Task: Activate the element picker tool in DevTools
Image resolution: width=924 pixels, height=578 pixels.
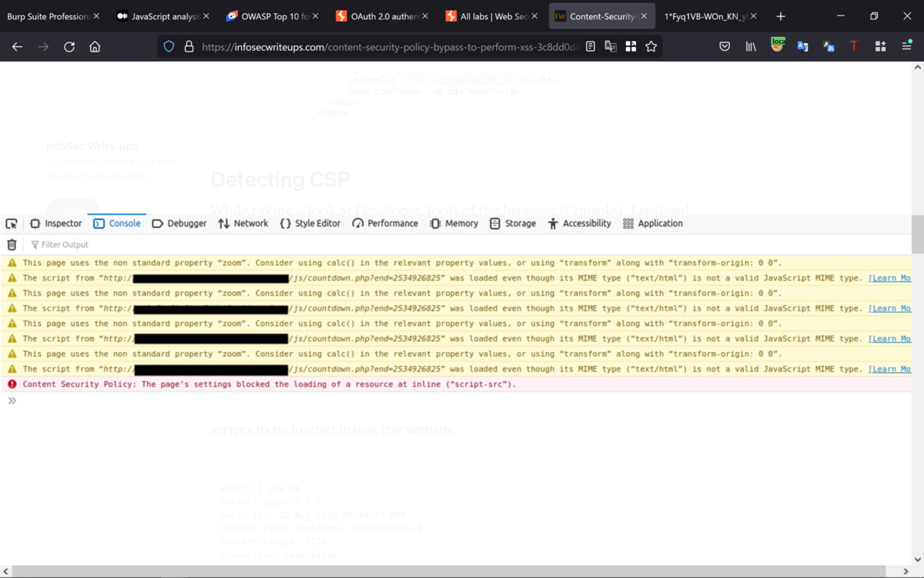Action: [x=12, y=223]
